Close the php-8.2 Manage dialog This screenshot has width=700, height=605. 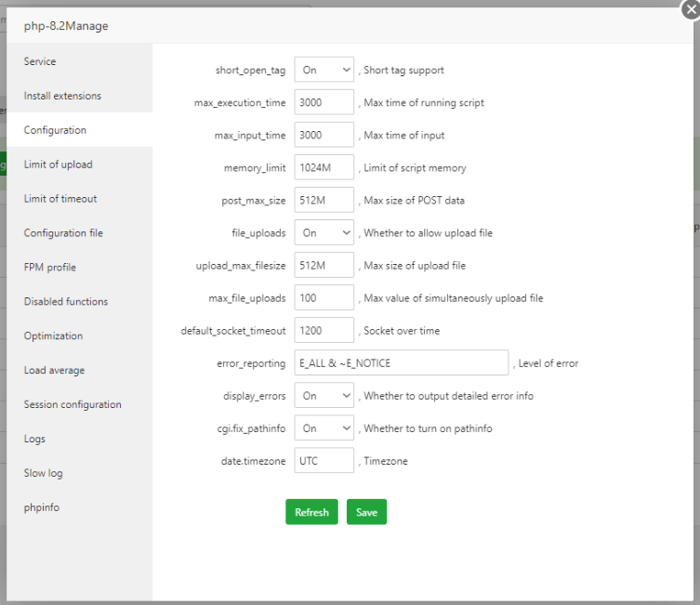tap(691, 9)
